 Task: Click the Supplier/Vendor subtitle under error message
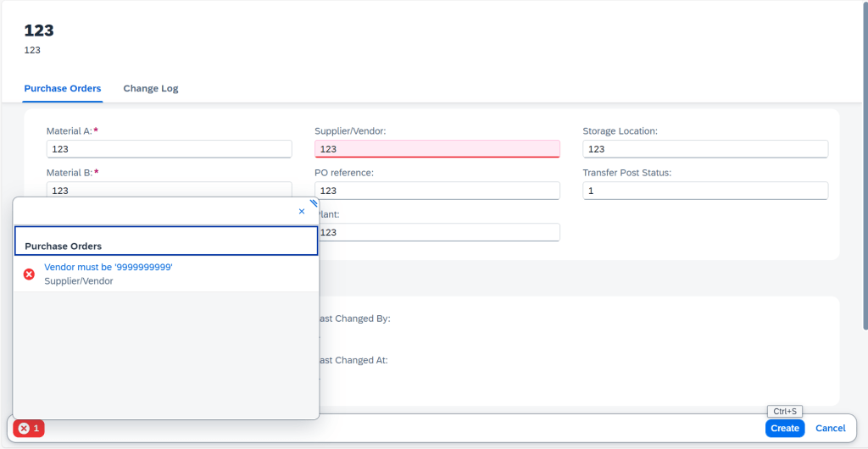click(79, 281)
